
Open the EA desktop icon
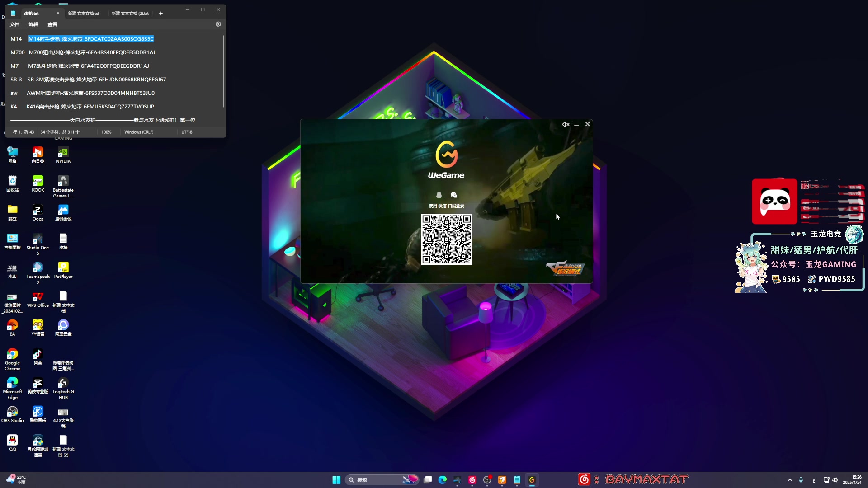click(x=13, y=328)
